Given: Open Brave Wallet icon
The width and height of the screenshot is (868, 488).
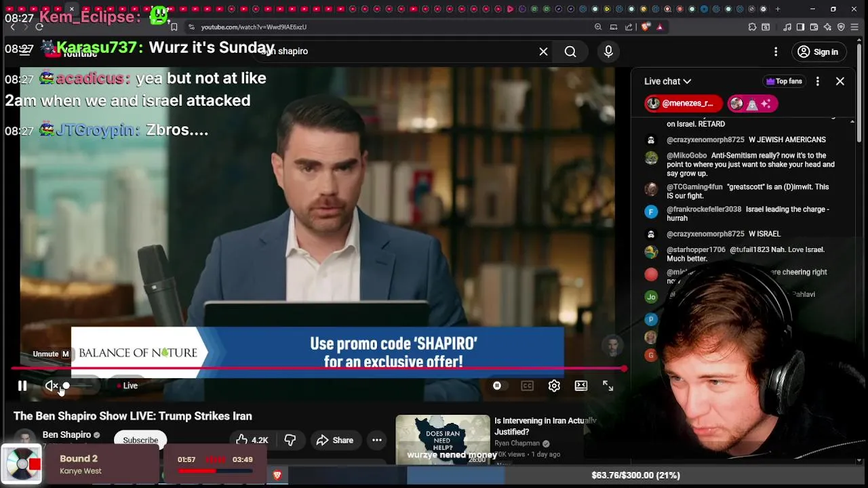Looking at the screenshot, I should [x=814, y=27].
